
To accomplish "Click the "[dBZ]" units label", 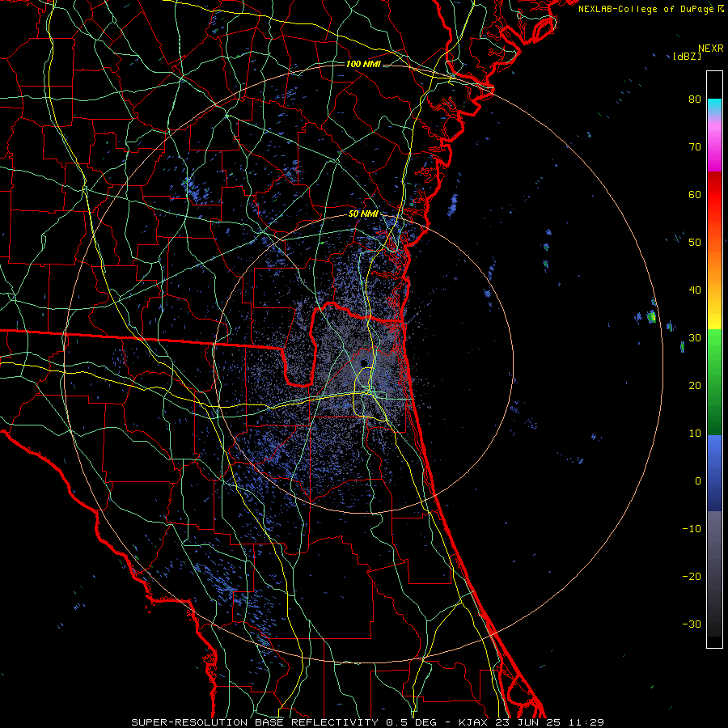I will pos(687,56).
